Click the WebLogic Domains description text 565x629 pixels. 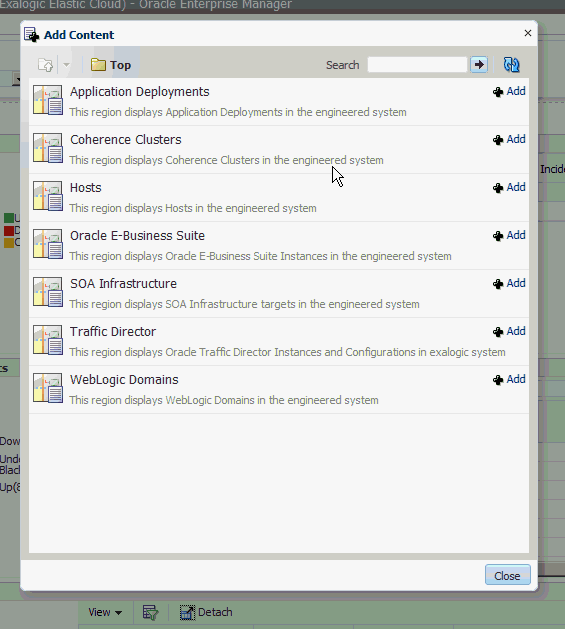point(224,400)
